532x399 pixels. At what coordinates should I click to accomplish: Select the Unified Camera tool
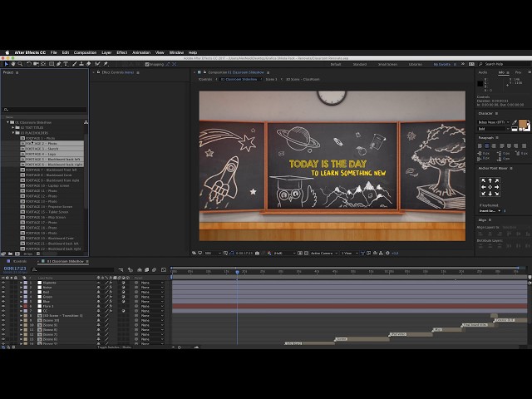[36, 64]
